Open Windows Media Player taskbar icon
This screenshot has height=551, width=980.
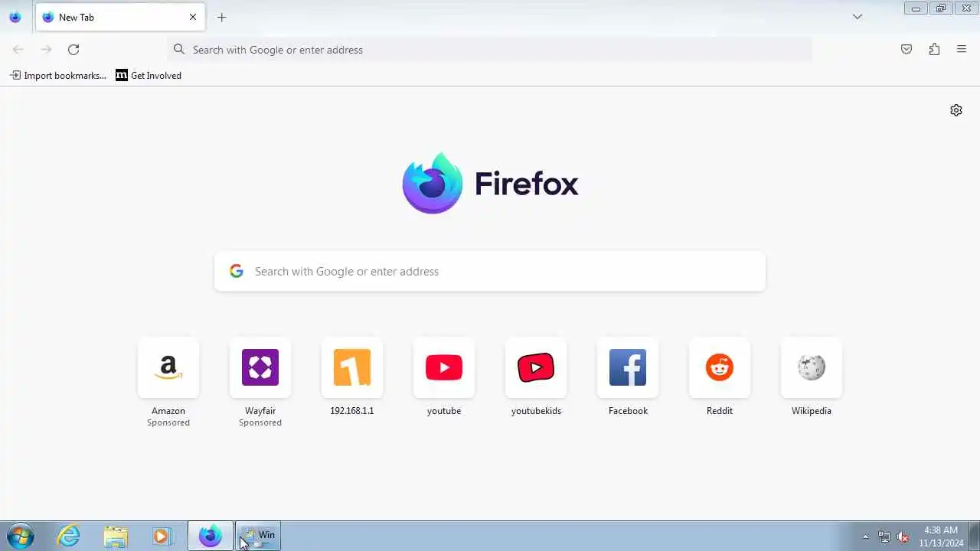pos(162,536)
